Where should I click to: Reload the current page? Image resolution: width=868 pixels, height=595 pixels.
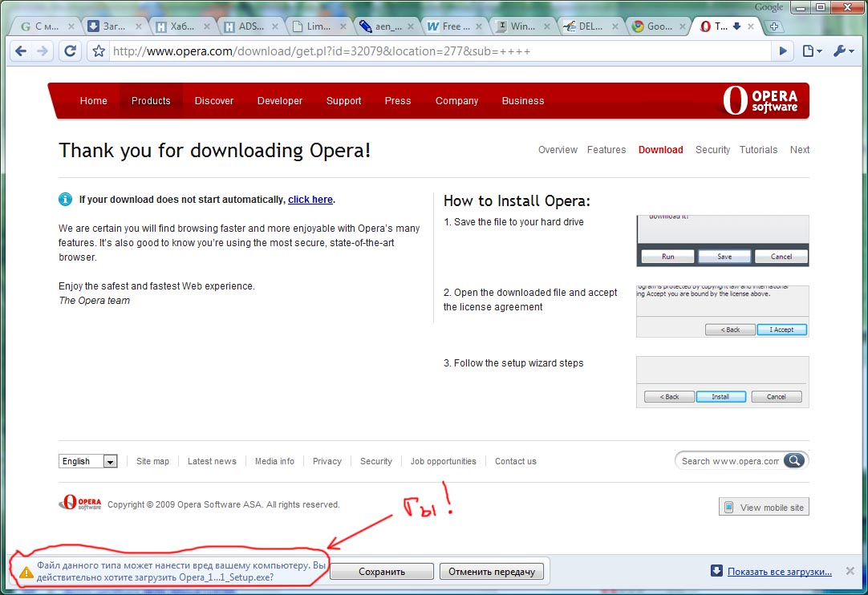70,51
